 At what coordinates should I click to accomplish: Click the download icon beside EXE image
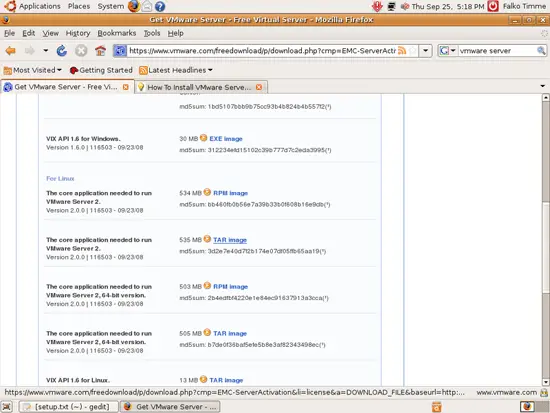click(203, 138)
